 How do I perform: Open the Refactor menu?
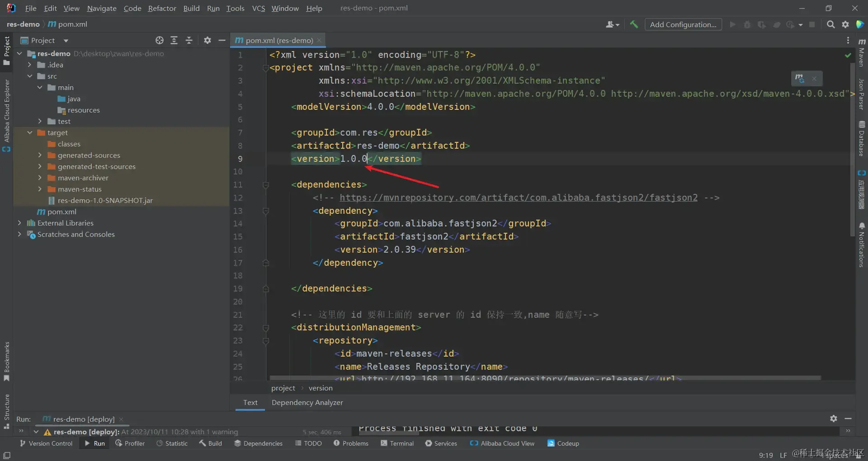(162, 8)
